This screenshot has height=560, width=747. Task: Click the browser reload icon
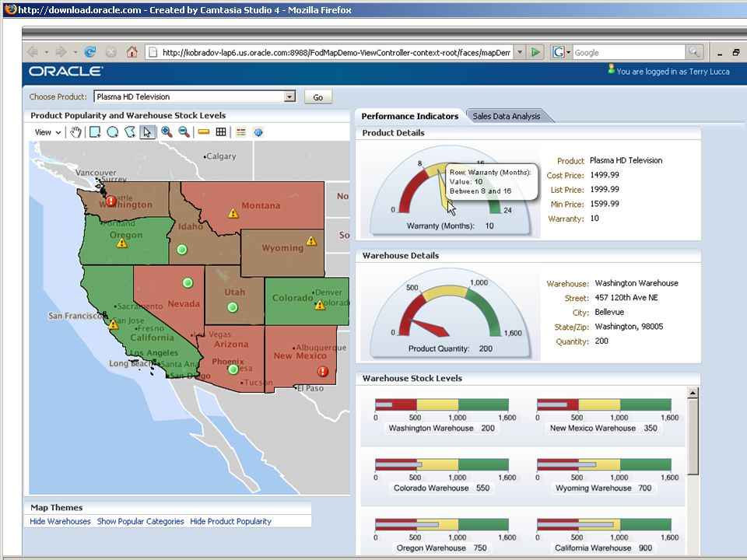click(x=90, y=52)
